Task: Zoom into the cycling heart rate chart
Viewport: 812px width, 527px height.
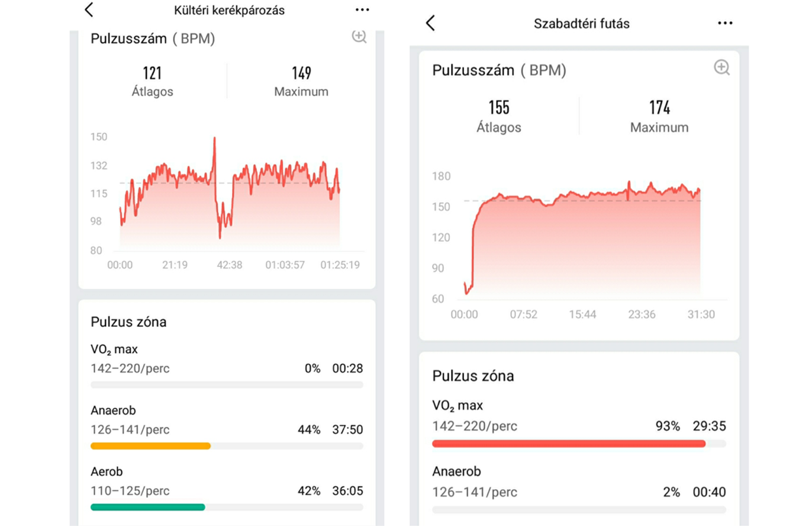Action: point(359,36)
